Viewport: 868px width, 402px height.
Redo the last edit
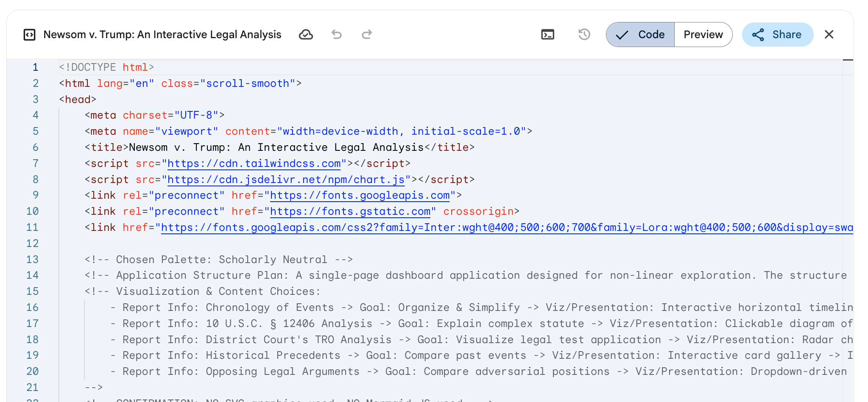(367, 35)
